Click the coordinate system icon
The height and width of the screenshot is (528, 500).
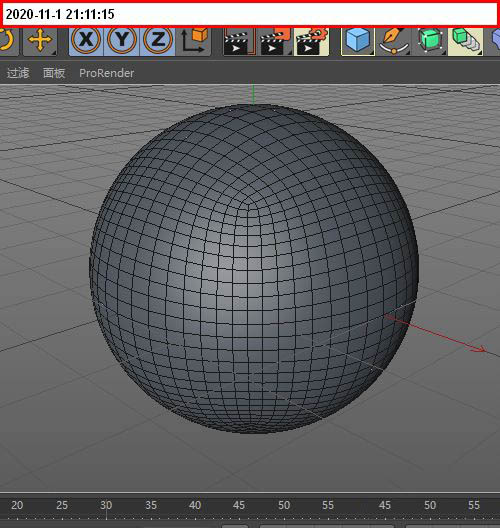pyautogui.click(x=194, y=40)
